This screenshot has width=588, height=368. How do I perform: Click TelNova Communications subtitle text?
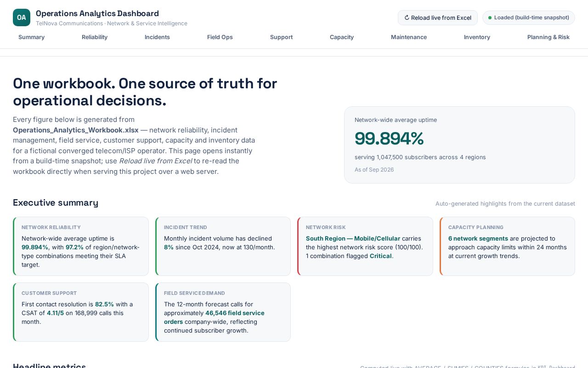(112, 23)
